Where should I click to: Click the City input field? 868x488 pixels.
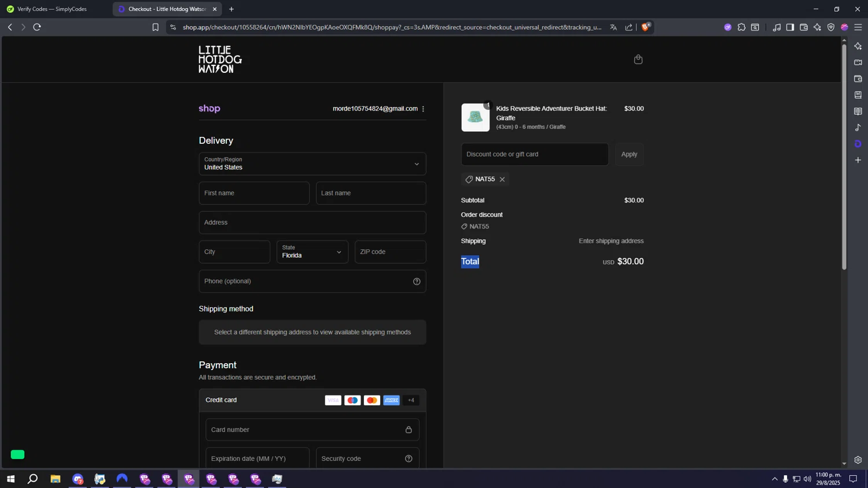click(x=234, y=252)
